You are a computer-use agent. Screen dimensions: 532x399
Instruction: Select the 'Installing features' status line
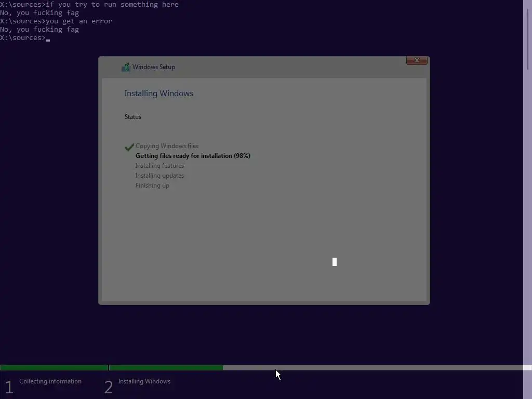pos(159,166)
